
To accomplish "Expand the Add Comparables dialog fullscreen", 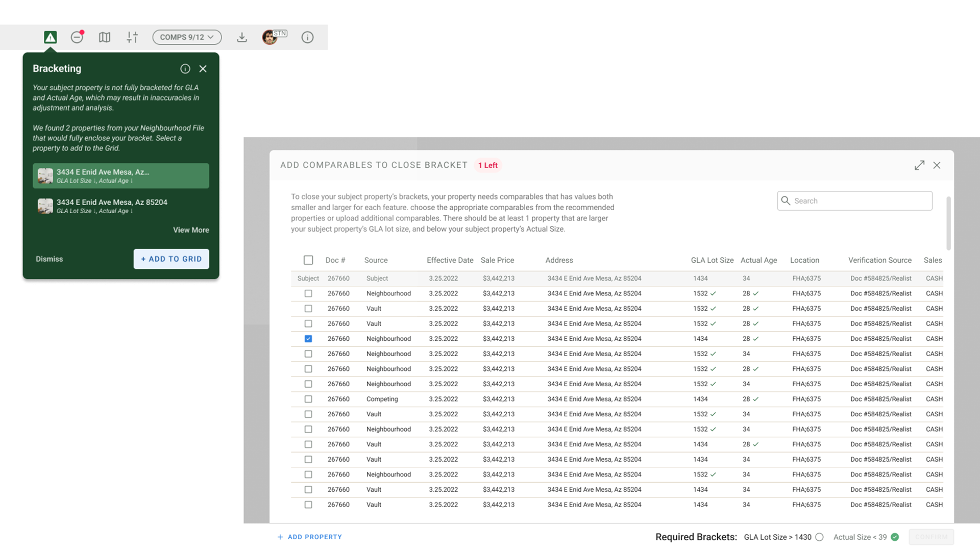I will [919, 165].
